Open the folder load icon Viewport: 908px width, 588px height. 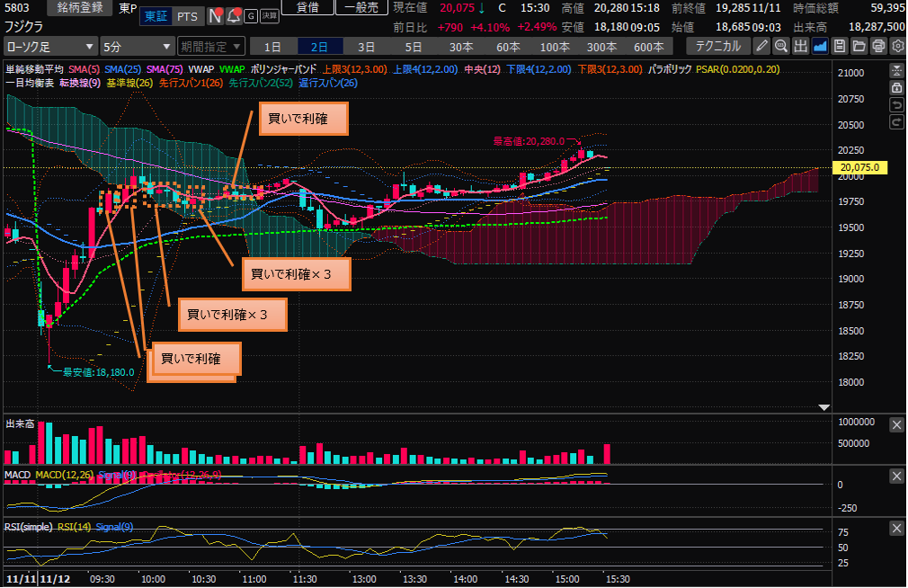[x=859, y=46]
